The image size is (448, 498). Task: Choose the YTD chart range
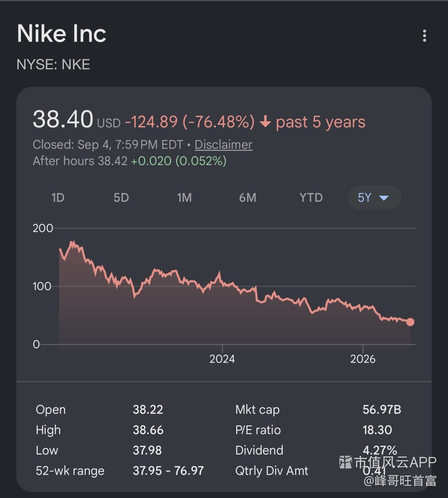click(311, 198)
